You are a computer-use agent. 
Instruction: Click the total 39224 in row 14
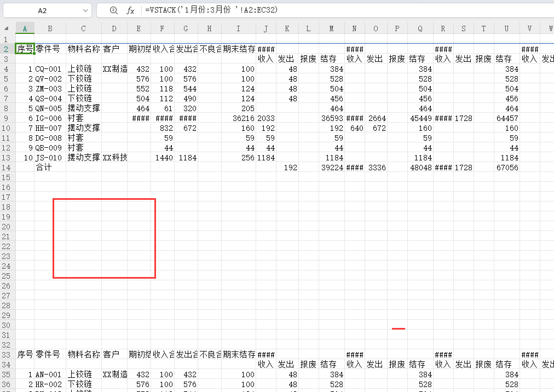[332, 168]
